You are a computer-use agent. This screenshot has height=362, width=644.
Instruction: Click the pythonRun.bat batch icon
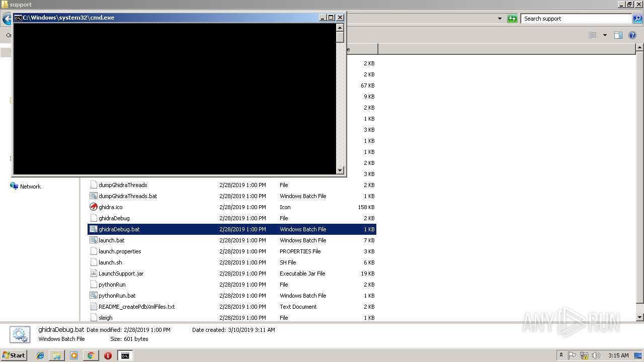(93, 296)
